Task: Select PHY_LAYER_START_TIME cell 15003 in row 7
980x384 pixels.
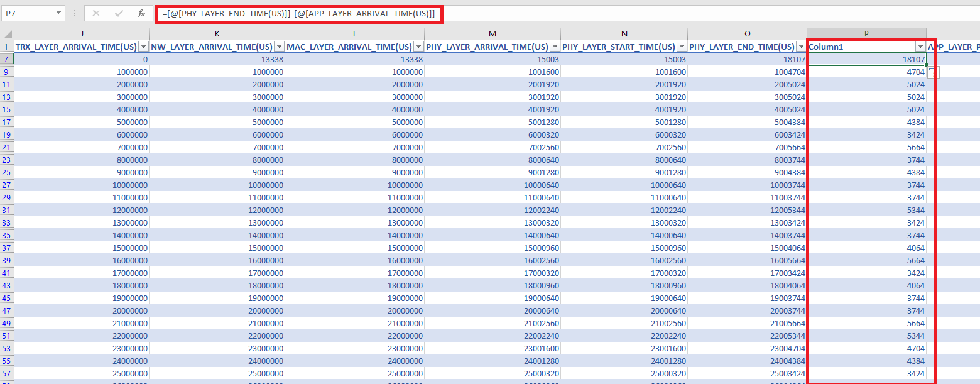Action: [x=624, y=59]
